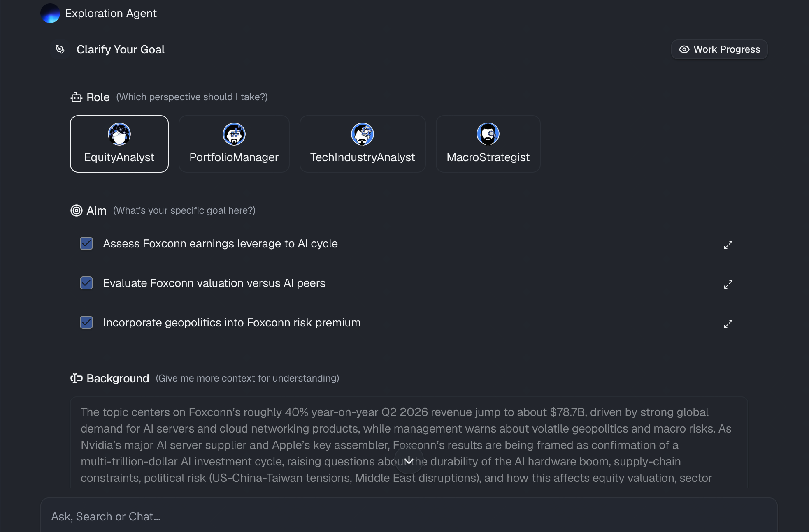Viewport: 809px width, 532px height.
Task: Click the PortfolioManager avatar icon
Action: coord(234,134)
